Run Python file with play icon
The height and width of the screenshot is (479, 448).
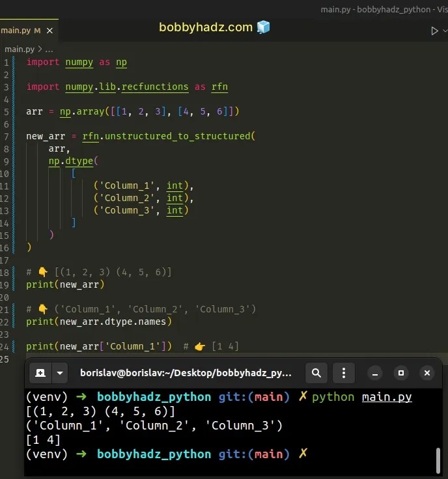(x=434, y=31)
